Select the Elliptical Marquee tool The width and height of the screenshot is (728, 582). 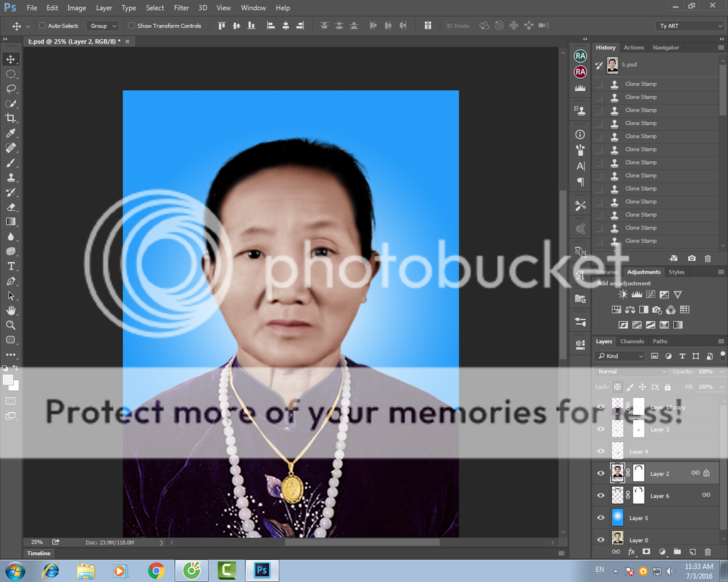11,74
